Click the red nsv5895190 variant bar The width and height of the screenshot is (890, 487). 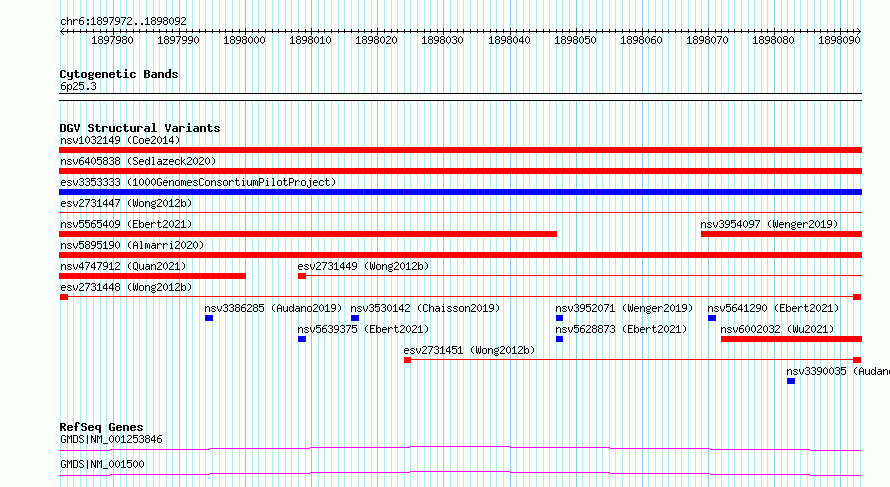pos(460,255)
